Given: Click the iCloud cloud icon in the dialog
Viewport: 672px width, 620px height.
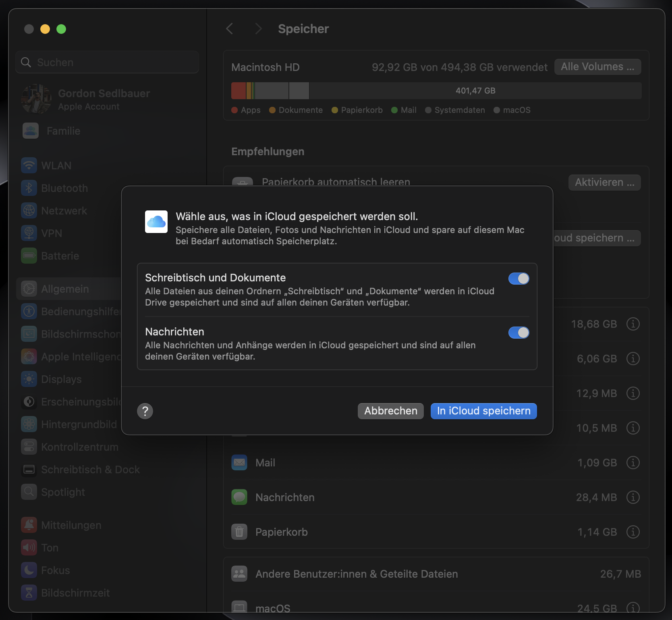Looking at the screenshot, I should point(156,221).
